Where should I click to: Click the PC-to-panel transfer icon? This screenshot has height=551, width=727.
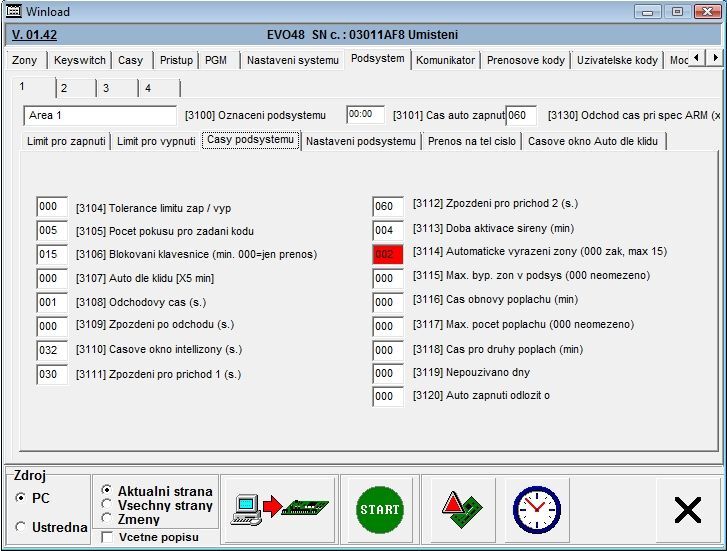[279, 509]
